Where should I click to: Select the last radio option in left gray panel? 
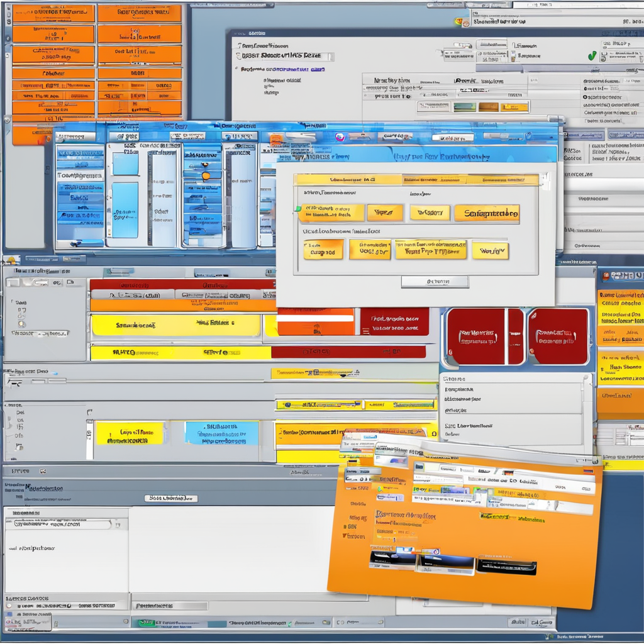tap(21, 324)
